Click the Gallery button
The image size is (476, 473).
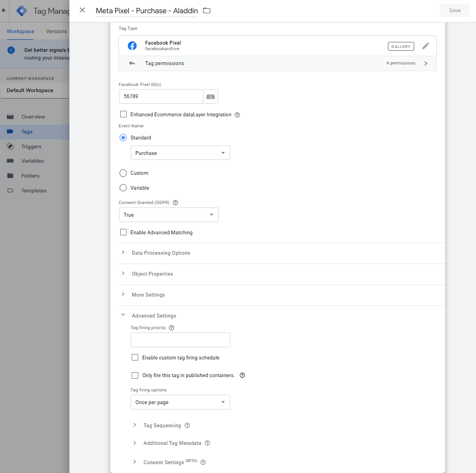401,46
